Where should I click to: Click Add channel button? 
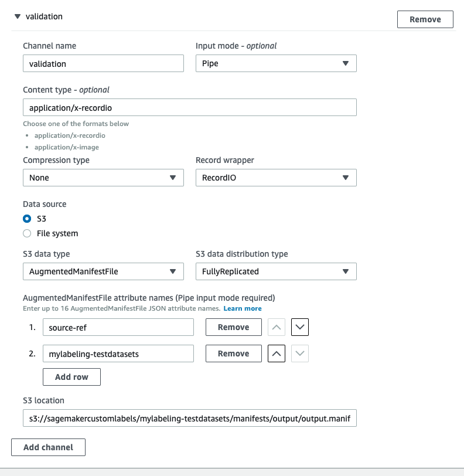[48, 447]
